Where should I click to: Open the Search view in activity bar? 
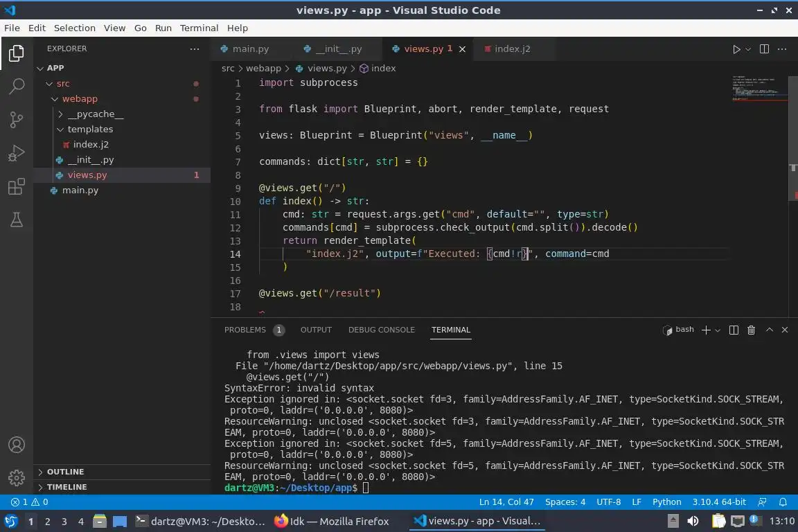point(17,86)
